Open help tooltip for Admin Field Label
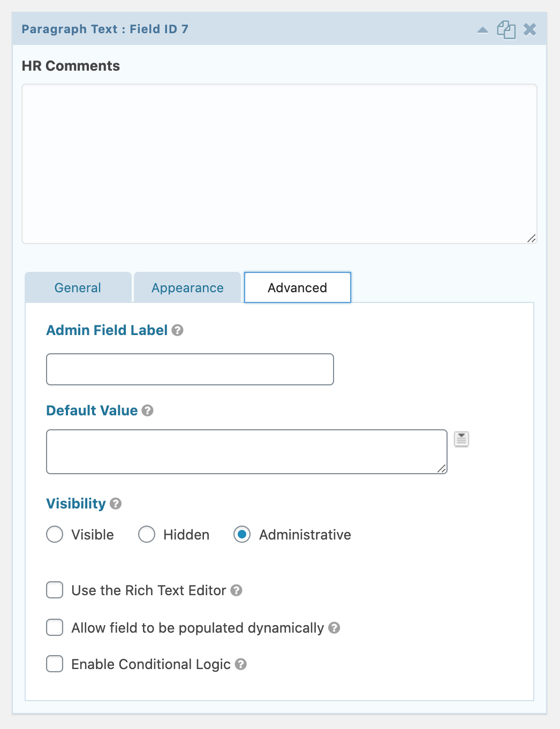Image resolution: width=560 pixels, height=729 pixels. coord(177,330)
